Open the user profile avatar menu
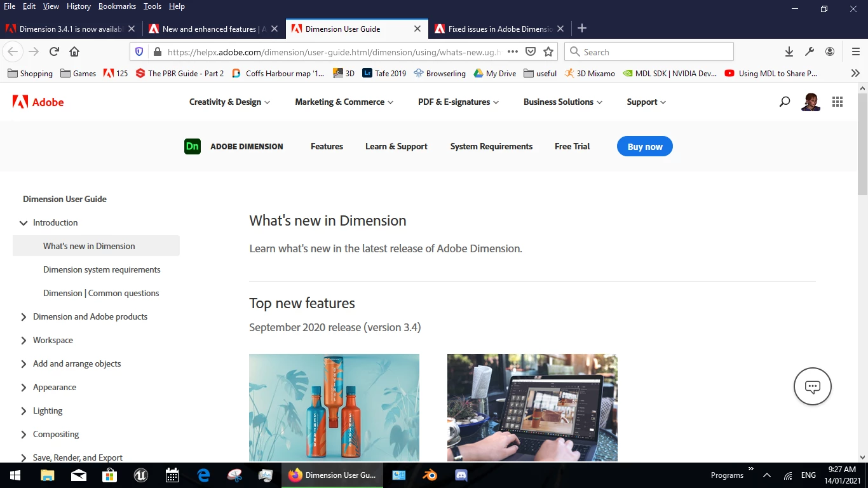Viewport: 868px width, 488px height. click(x=811, y=102)
